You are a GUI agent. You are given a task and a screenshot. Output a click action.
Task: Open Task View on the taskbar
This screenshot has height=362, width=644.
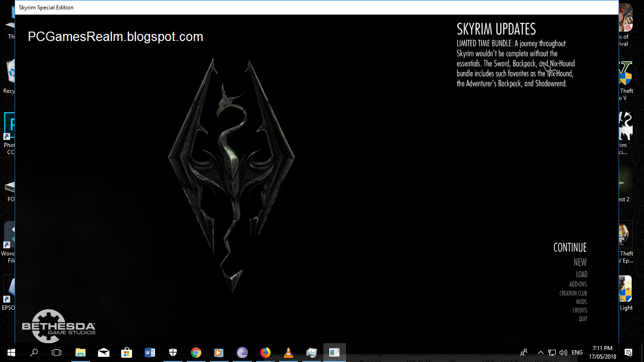coord(57,352)
